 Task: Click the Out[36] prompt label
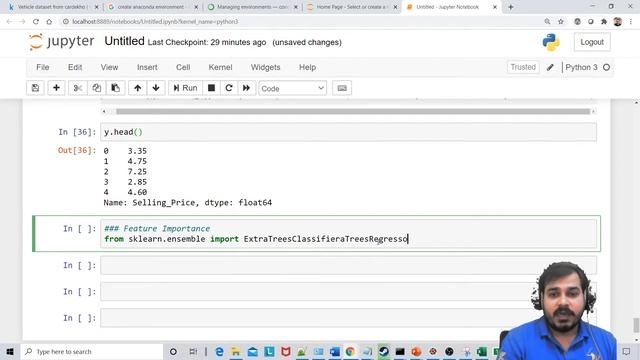pyautogui.click(x=77, y=150)
